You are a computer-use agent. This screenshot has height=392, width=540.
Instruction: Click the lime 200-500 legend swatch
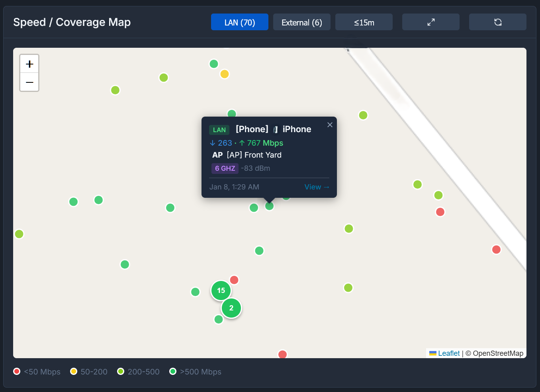[x=121, y=371]
